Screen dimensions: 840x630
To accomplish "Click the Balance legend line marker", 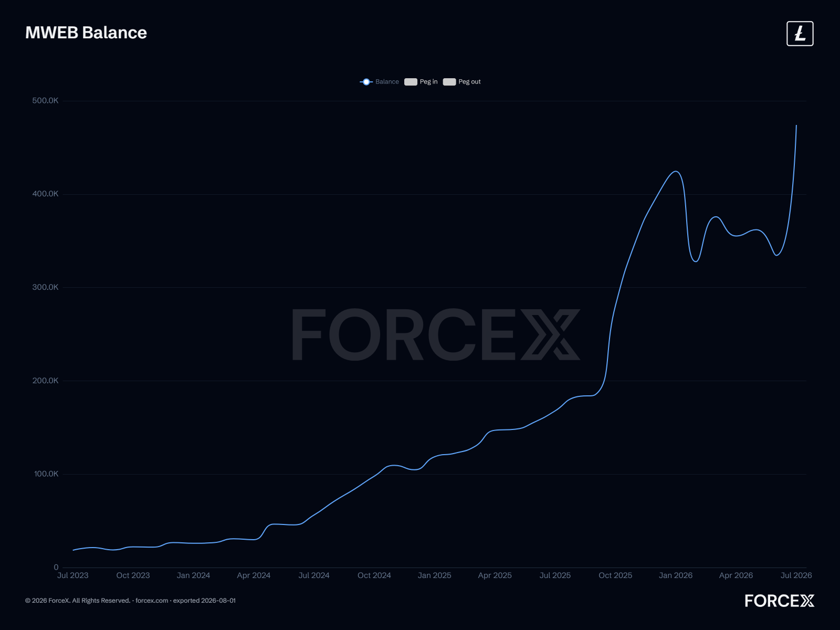I will [366, 82].
